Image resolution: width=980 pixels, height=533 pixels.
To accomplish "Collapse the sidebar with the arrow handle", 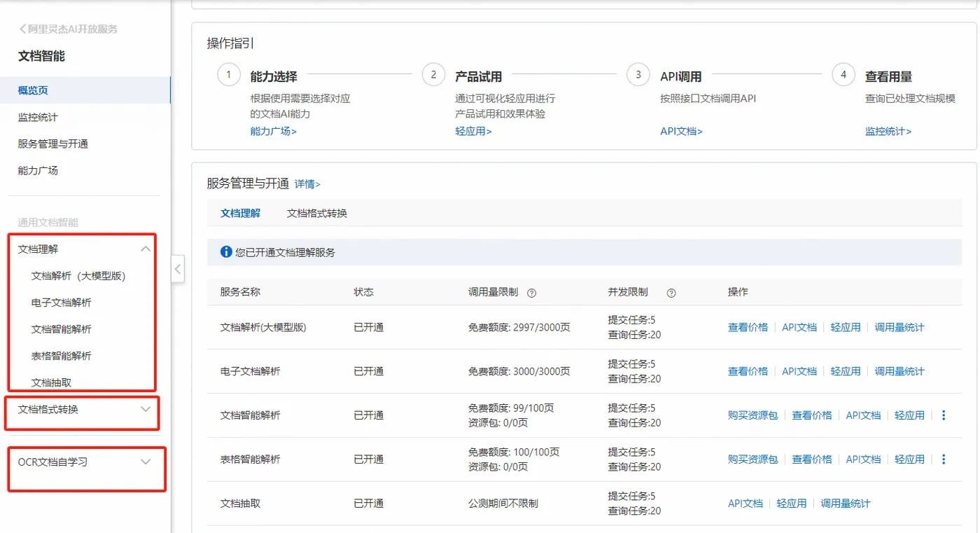I will click(178, 268).
